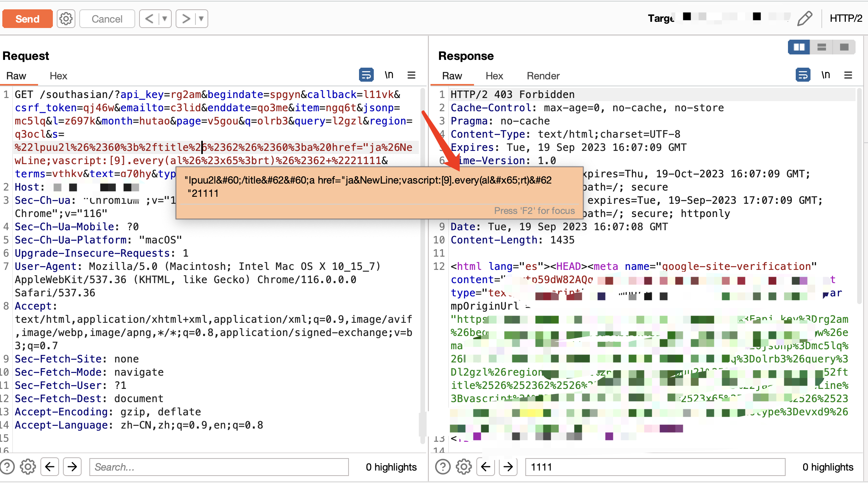This screenshot has height=483, width=868.
Task: Go to next request in history
Action: coord(186,19)
